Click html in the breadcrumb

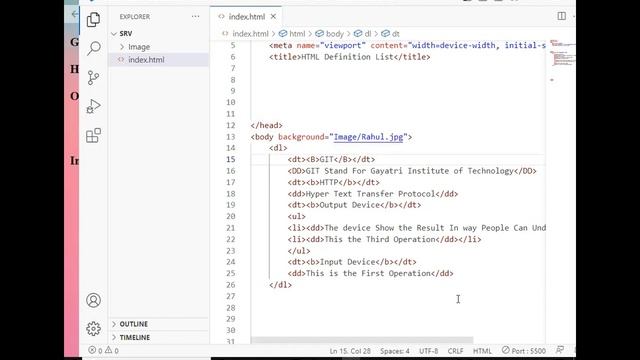pyautogui.click(x=297, y=34)
